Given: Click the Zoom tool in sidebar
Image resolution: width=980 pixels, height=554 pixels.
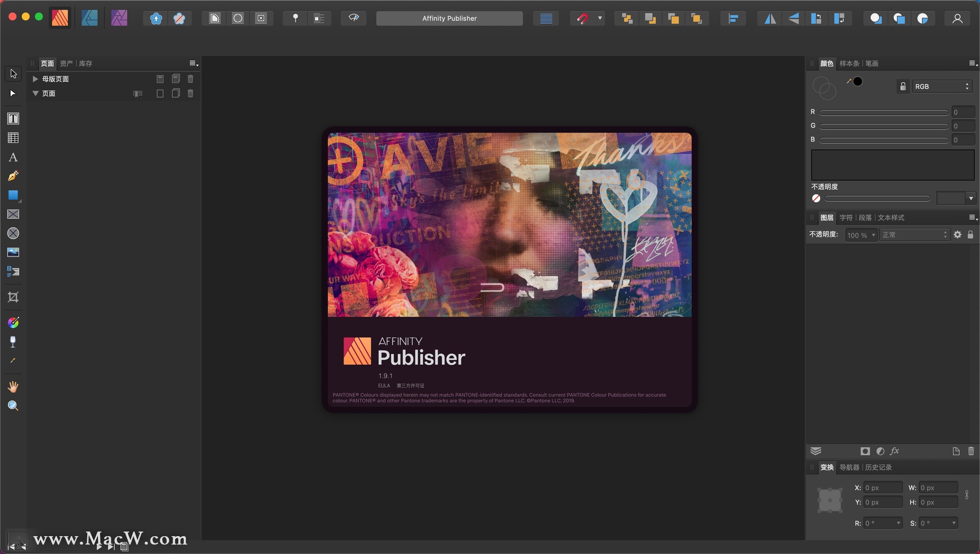Looking at the screenshot, I should (x=12, y=405).
